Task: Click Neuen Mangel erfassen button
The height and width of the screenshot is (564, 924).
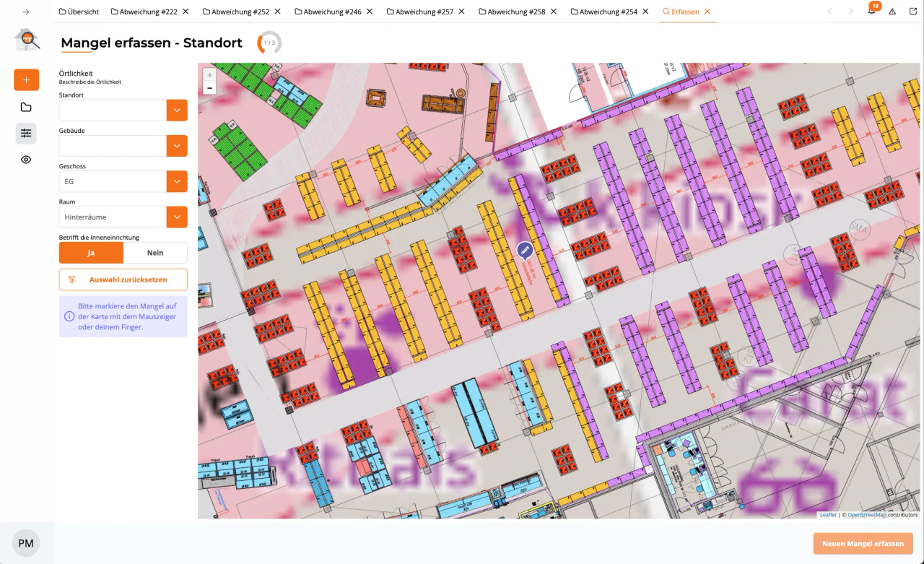Action: pos(863,543)
